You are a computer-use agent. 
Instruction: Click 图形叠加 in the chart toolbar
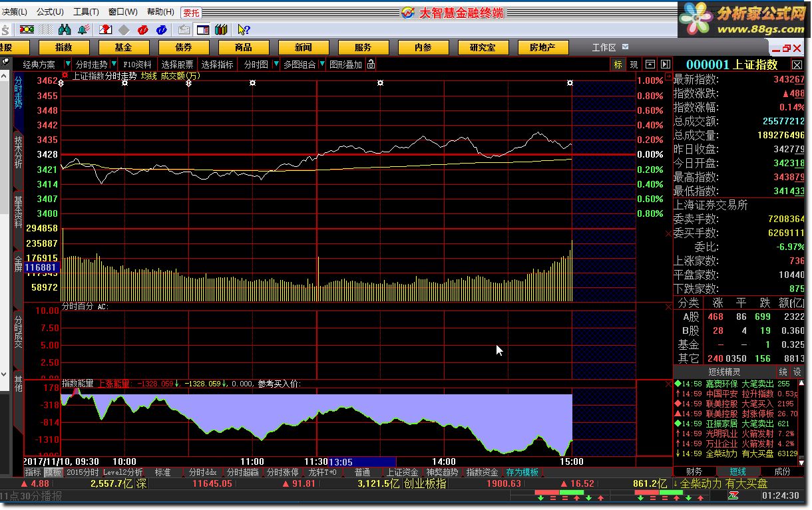pos(346,64)
